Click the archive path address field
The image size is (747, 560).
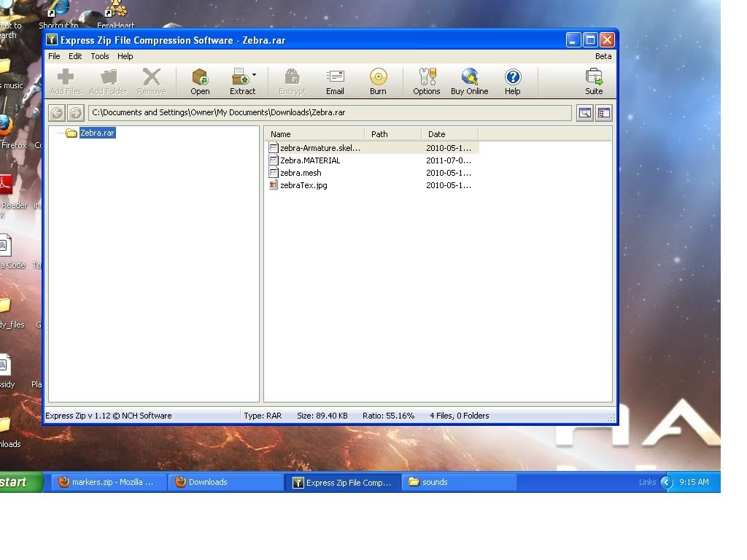[330, 113]
